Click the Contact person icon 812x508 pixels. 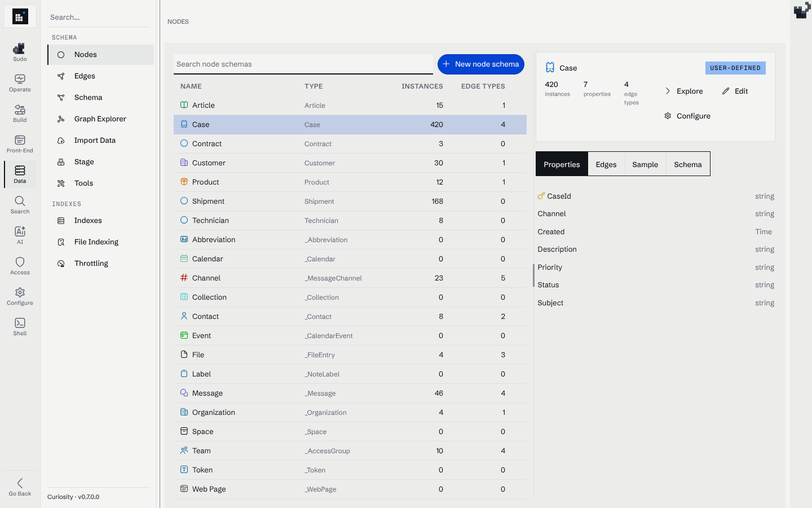[184, 316]
